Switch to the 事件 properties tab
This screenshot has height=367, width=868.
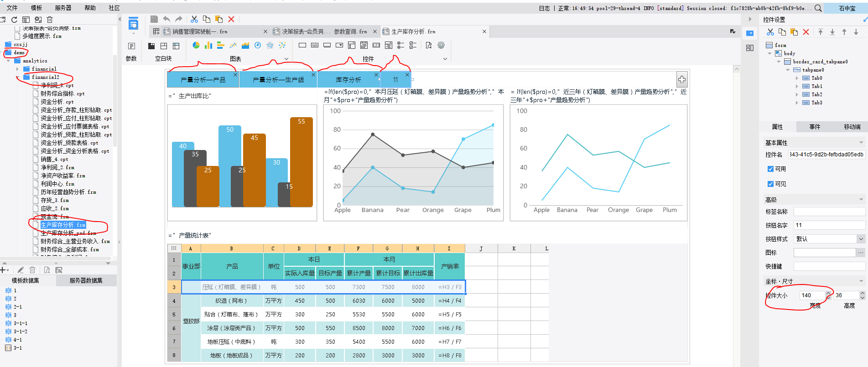[x=815, y=127]
